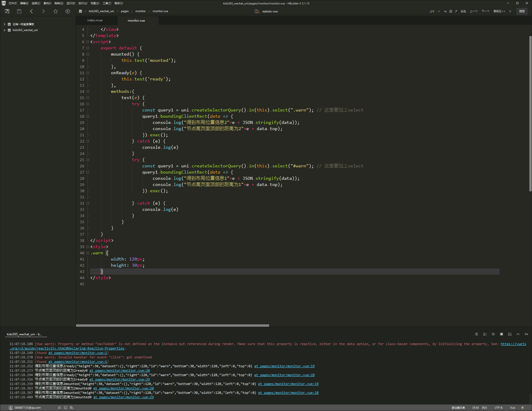
Task: Toggle regex search option in find bar
Action: 456,11
